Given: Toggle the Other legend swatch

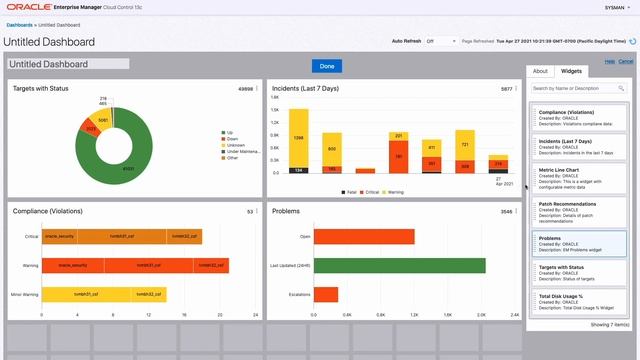Looking at the screenshot, I should coord(223,158).
